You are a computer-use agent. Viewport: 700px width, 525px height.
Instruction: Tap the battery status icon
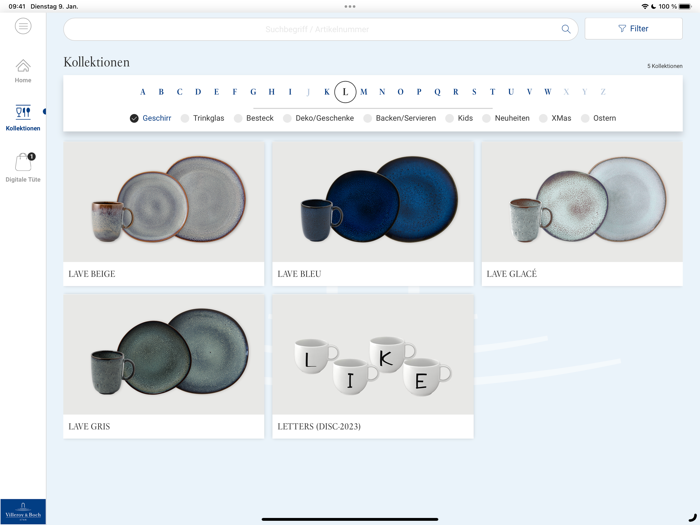[685, 6]
